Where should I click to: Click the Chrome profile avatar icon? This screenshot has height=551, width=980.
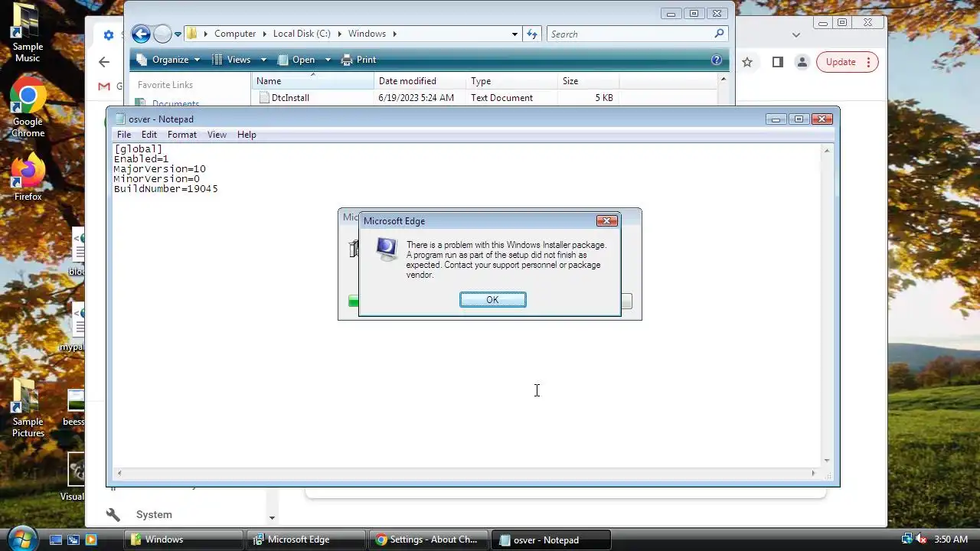point(802,62)
